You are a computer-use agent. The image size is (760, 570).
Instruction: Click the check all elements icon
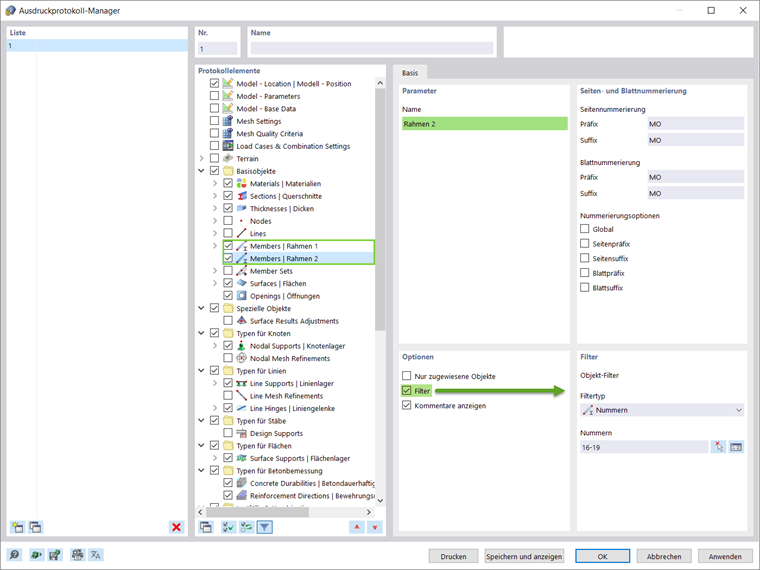coord(228,527)
